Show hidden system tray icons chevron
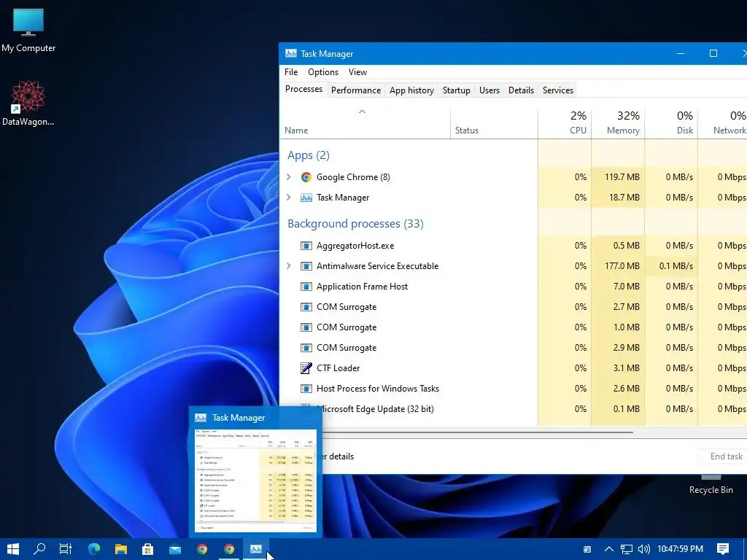 (609, 549)
